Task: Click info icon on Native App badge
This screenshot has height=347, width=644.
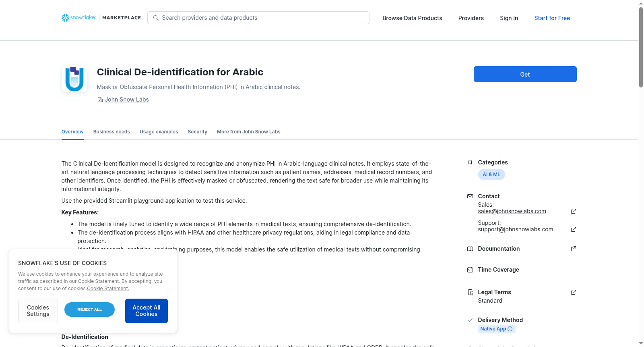Action: click(x=510, y=329)
